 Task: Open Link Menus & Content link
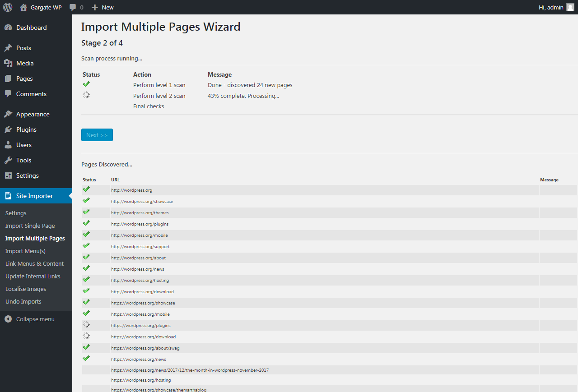point(34,263)
